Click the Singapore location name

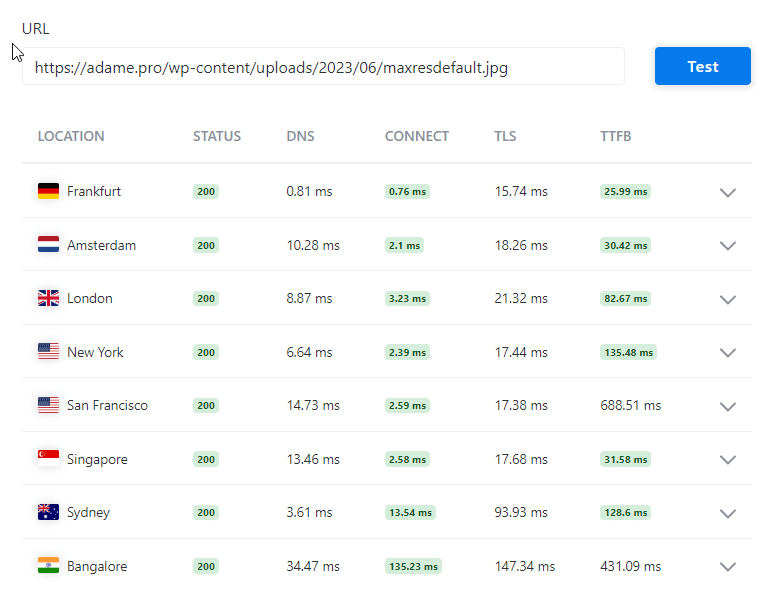[x=97, y=459]
